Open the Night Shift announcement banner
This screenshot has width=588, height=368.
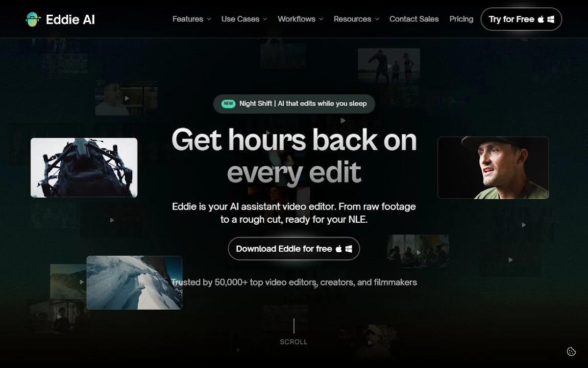(x=294, y=104)
